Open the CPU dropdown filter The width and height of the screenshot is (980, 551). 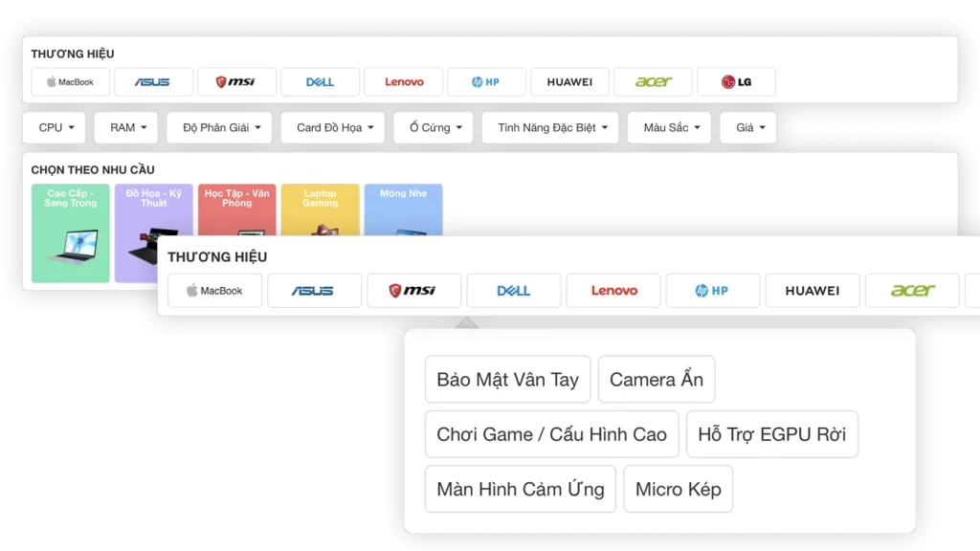[55, 127]
